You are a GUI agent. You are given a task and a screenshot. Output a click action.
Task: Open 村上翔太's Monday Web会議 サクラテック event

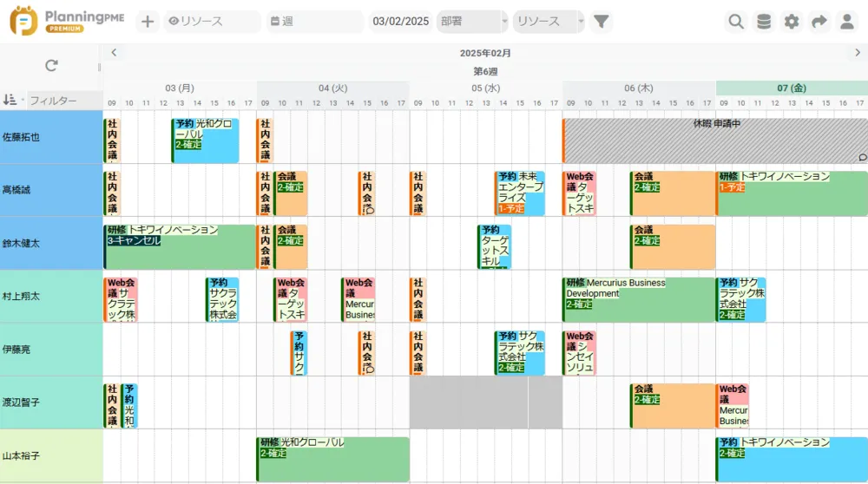point(120,300)
